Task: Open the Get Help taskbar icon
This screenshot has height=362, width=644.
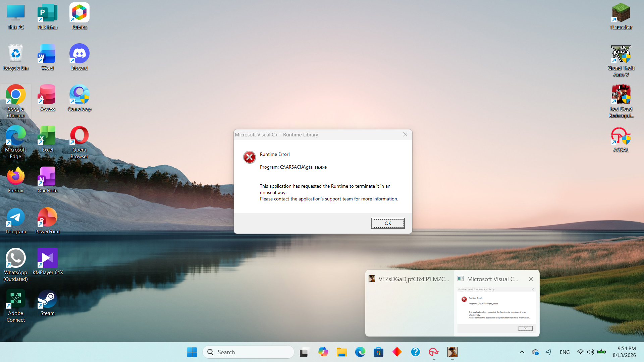Action: point(415,352)
